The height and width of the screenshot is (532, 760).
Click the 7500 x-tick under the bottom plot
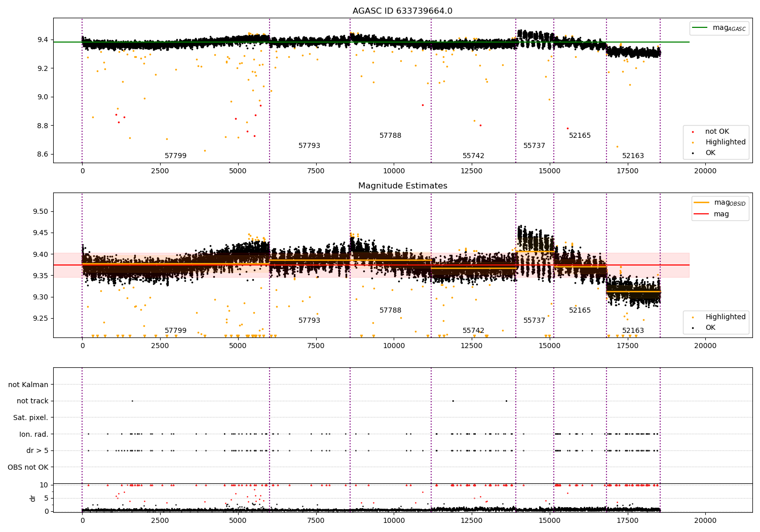[x=316, y=520]
